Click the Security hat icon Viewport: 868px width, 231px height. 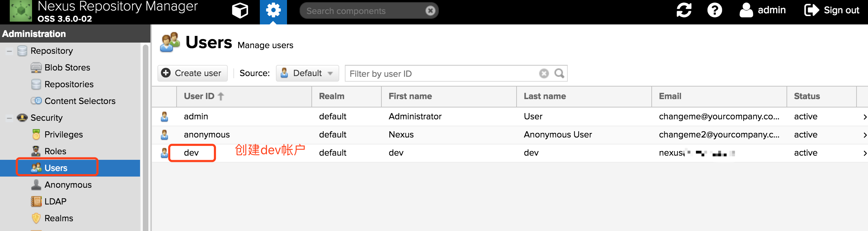click(22, 118)
